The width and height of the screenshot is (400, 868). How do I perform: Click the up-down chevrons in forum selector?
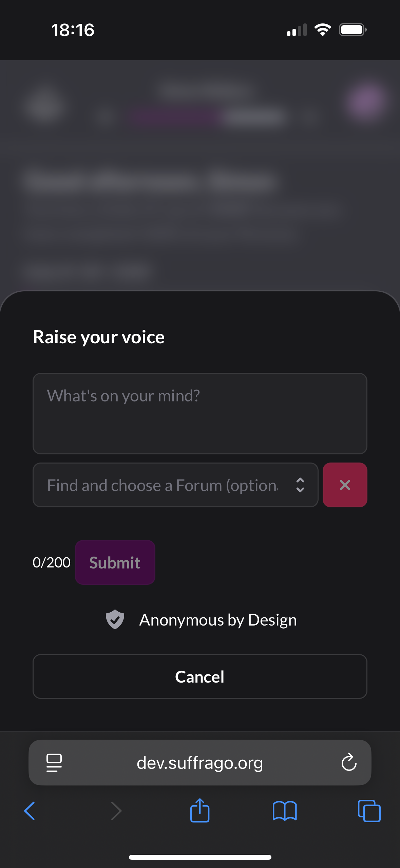(300, 485)
